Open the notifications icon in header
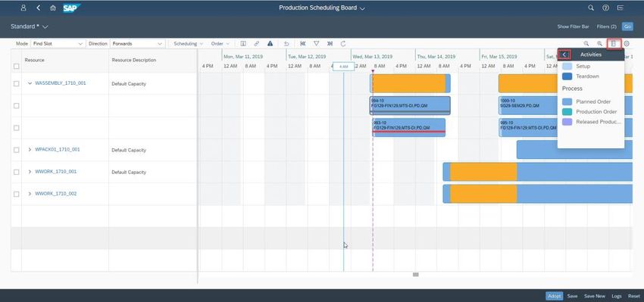The image size is (644, 302). tap(621, 8)
